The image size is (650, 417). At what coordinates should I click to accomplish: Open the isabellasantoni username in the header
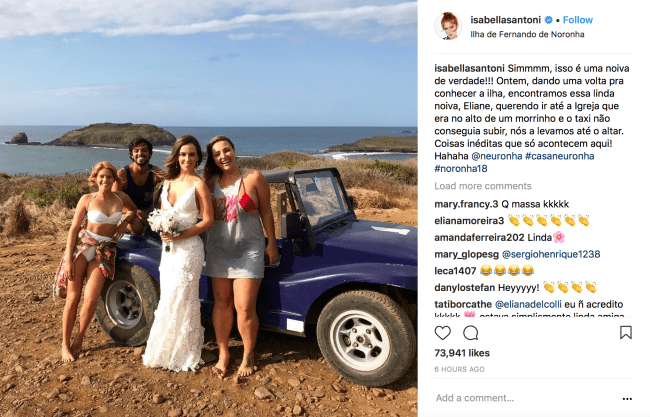(x=505, y=20)
